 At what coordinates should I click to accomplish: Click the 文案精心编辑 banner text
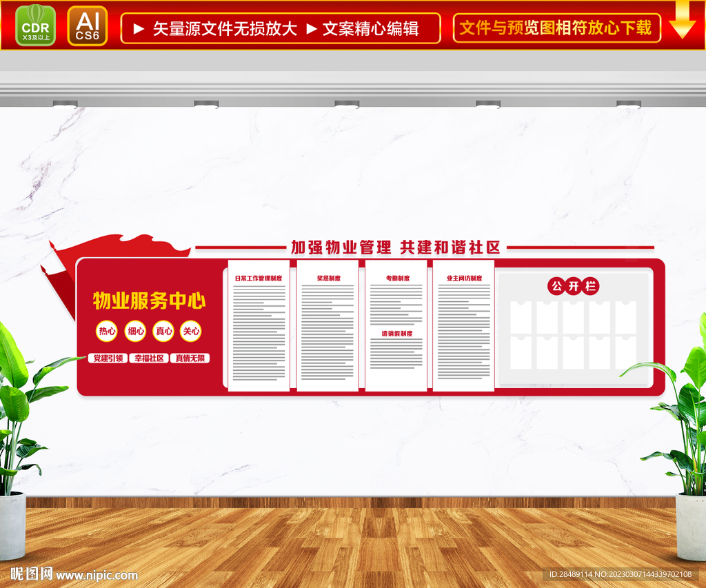click(x=370, y=29)
